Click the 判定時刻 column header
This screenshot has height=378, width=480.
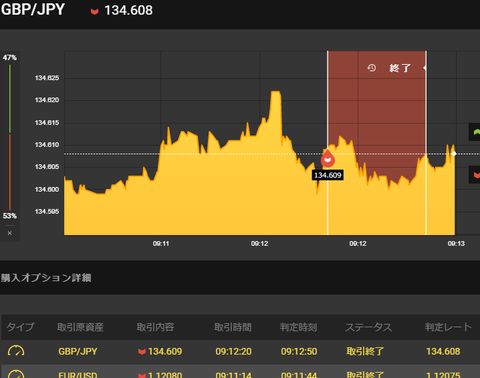click(298, 327)
